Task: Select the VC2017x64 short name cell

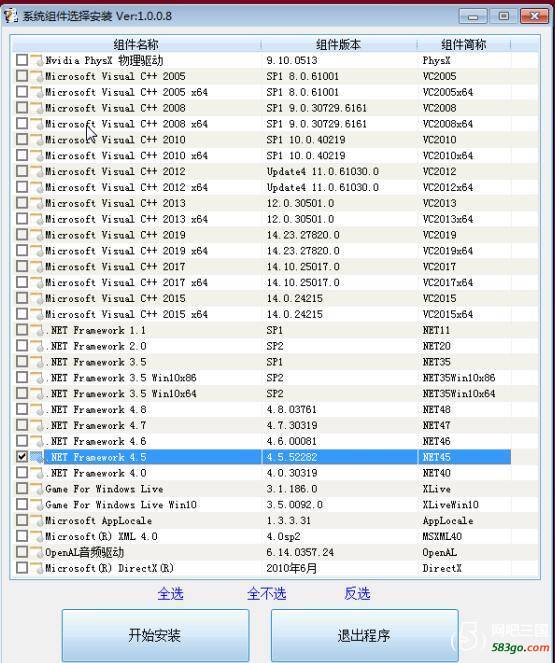Action: tap(448, 282)
